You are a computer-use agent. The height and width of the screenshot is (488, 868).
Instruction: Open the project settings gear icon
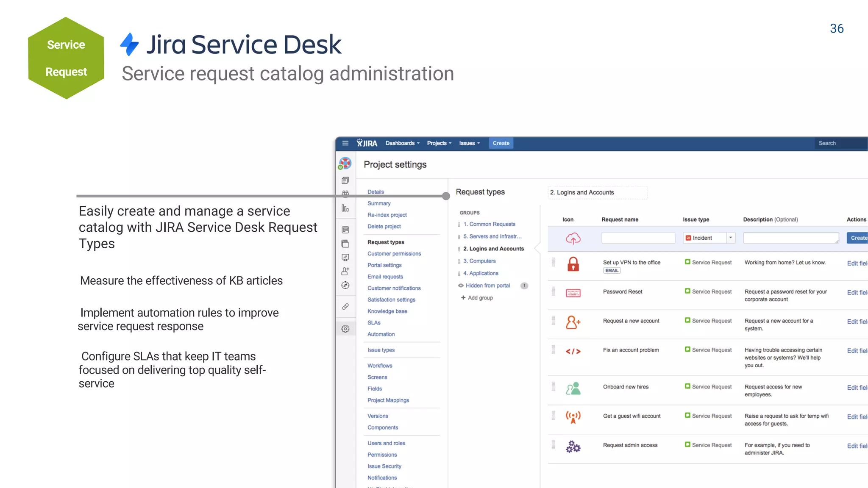345,329
